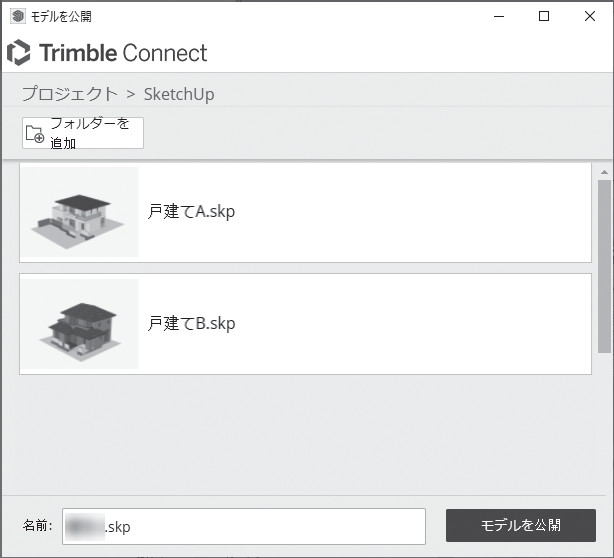The height and width of the screenshot is (558, 614).
Task: Select the SketchUp breadcrumb folder
Action: [179, 94]
